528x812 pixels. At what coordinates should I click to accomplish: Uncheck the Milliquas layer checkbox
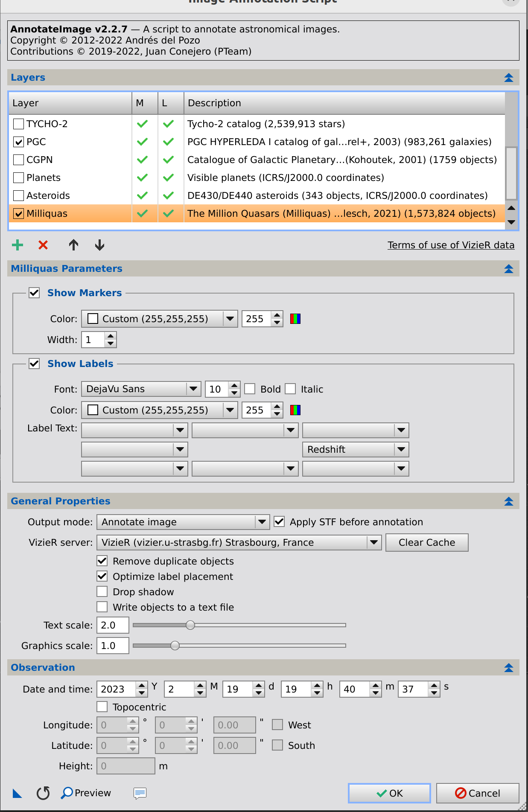pyautogui.click(x=19, y=214)
